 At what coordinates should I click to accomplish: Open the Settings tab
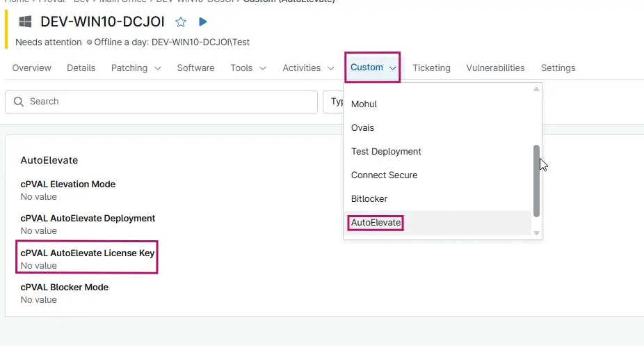pyautogui.click(x=558, y=68)
